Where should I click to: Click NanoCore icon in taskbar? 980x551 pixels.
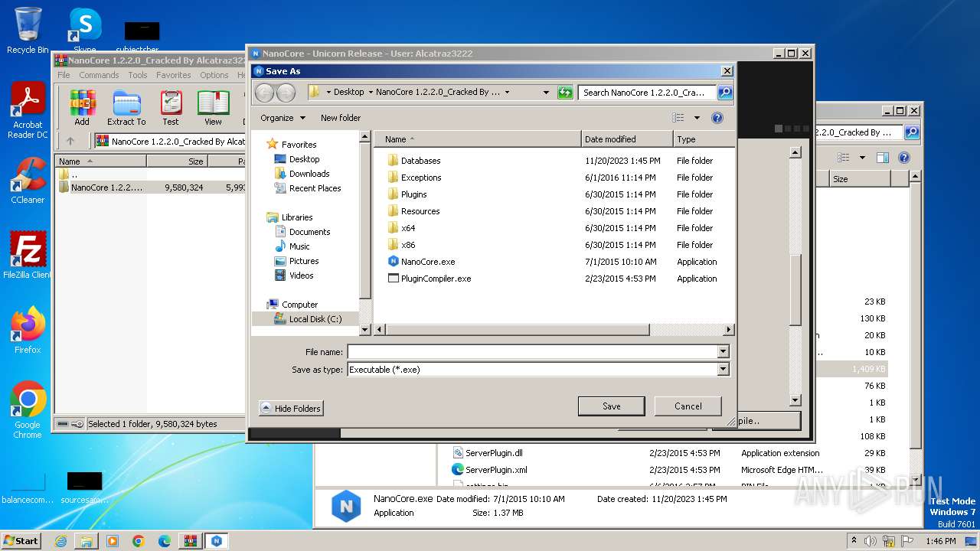[217, 541]
